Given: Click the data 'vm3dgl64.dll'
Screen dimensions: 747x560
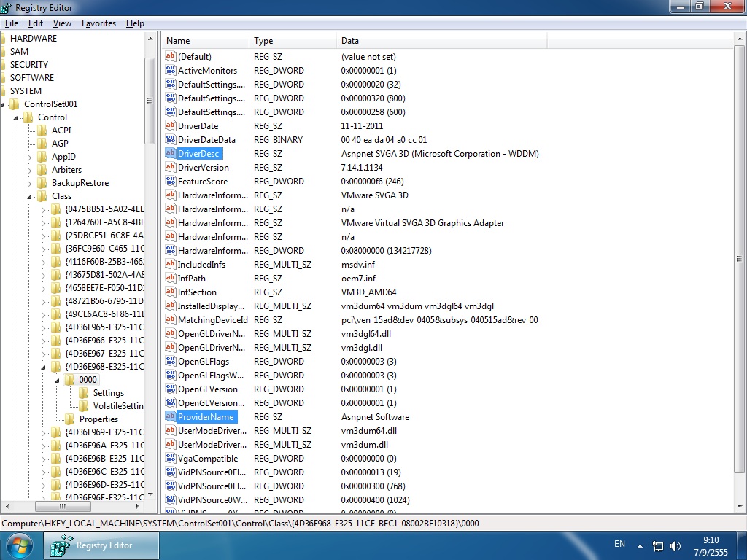Looking at the screenshot, I should (366, 334).
